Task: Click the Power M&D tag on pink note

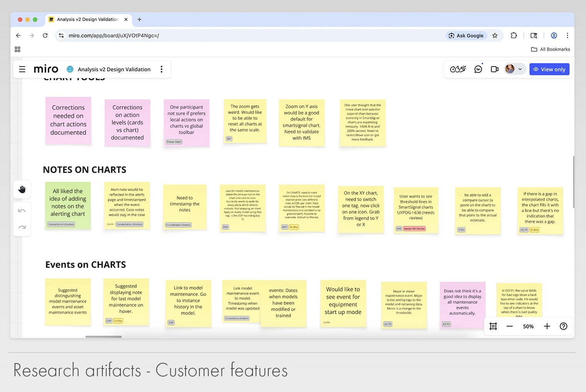Action: 174,142
